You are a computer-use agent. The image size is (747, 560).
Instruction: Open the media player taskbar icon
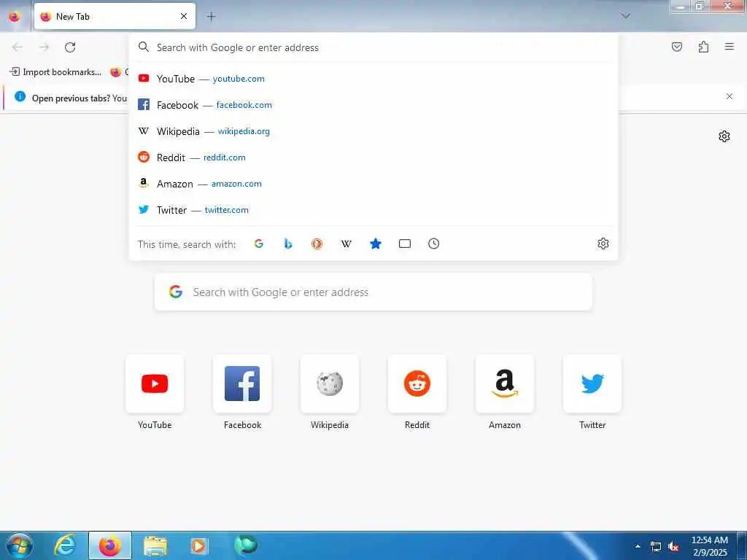198,545
